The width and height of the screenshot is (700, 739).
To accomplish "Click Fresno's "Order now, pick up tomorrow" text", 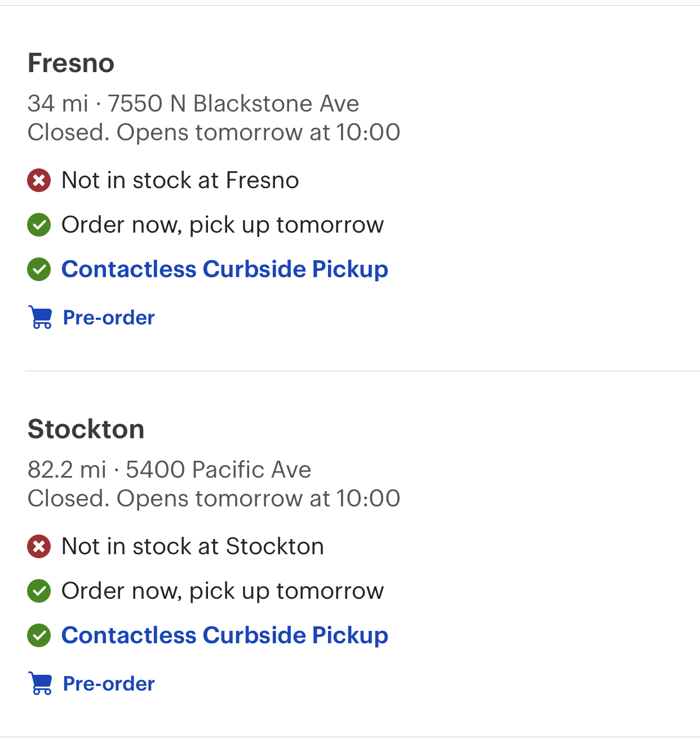I will [x=222, y=225].
